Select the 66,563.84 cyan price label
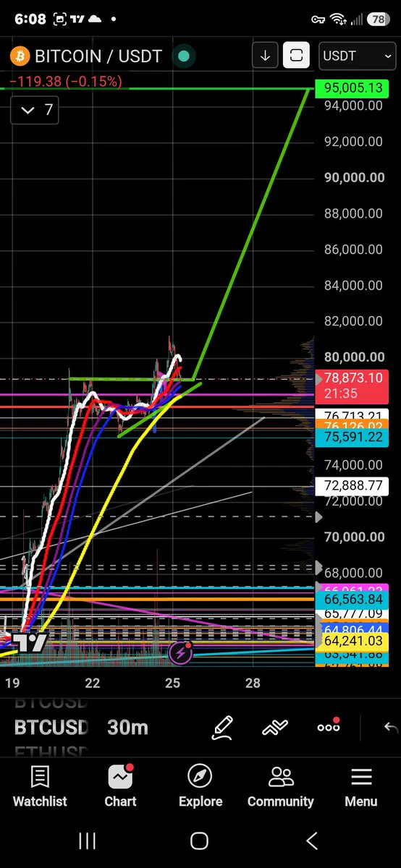This screenshot has height=868, width=401. (x=353, y=600)
